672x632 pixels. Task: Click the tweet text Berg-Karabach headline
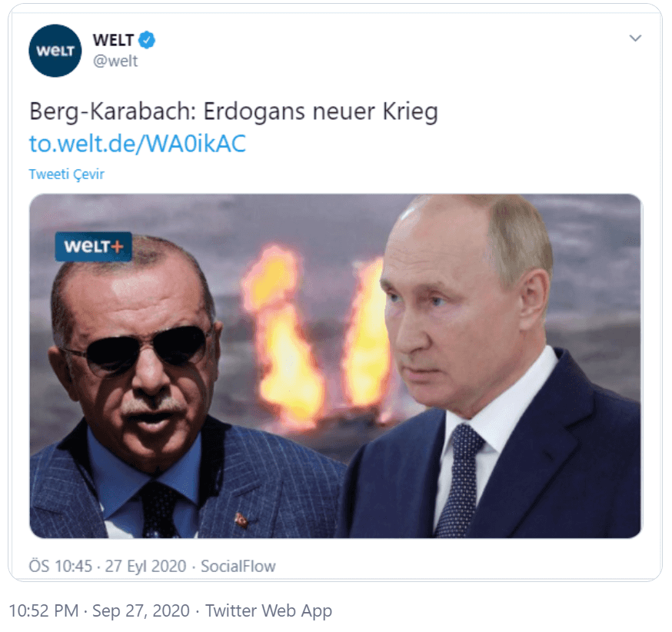234,111
